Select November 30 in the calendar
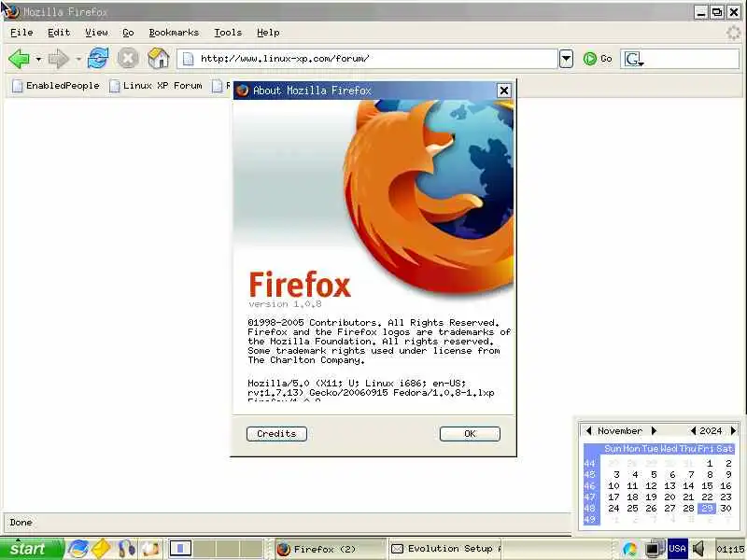The height and width of the screenshot is (560, 747). (726, 509)
